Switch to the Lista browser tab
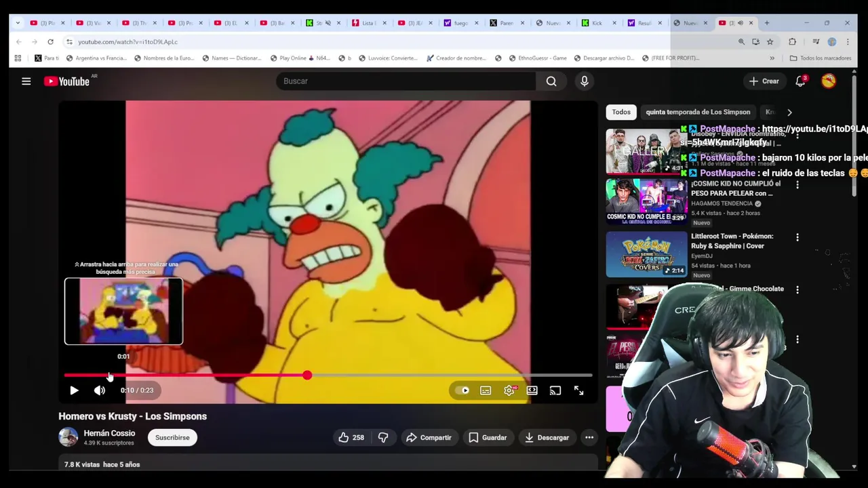 pos(370,23)
